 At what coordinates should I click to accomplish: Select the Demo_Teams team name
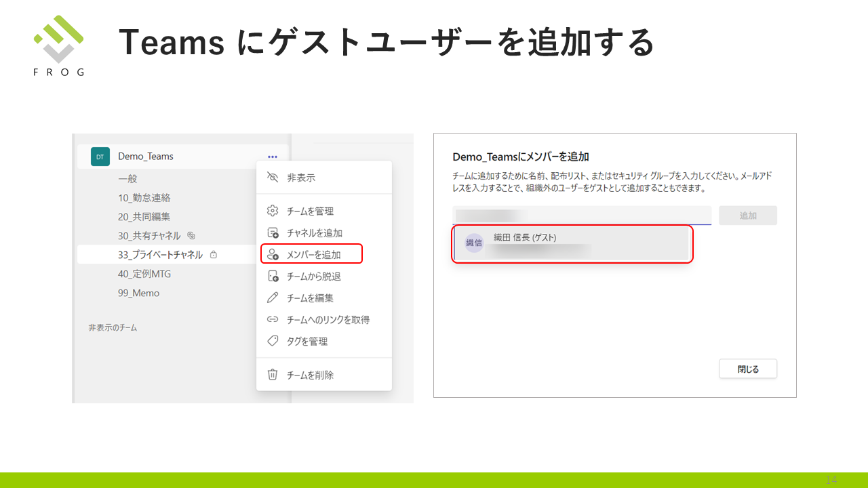click(x=146, y=157)
